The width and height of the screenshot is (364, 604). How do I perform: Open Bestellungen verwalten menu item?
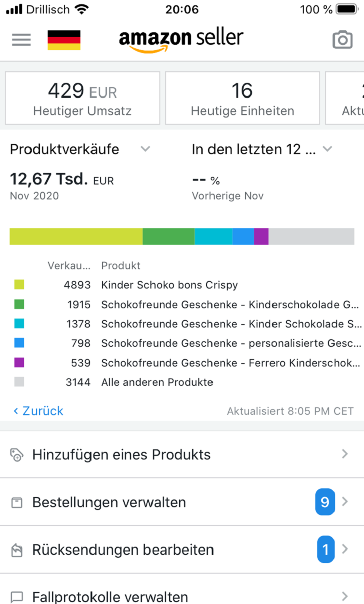click(109, 502)
